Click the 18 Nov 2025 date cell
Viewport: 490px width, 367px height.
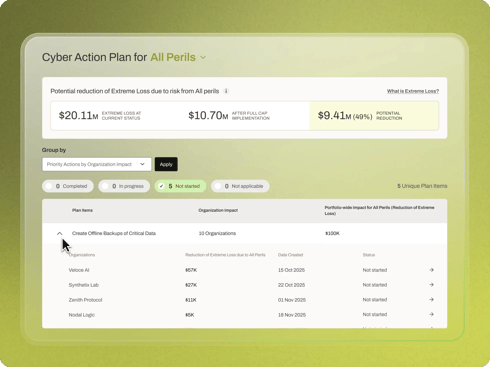(292, 315)
